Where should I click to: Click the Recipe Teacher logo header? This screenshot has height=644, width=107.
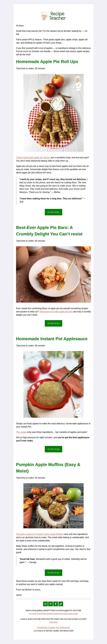(53, 16)
